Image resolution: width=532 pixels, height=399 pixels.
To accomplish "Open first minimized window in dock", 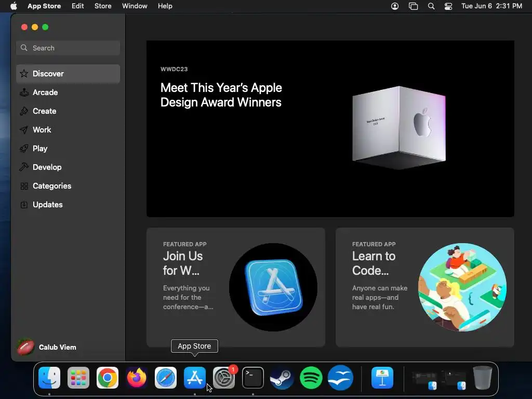I will 424,379.
